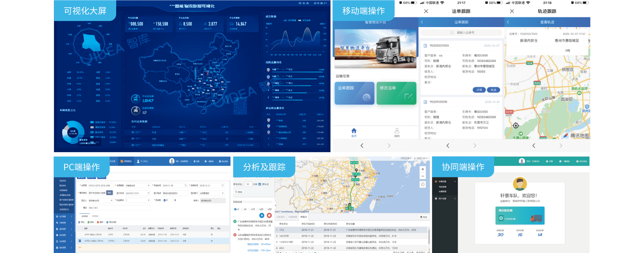Check the unchecked 长平矿 route row checkbox
Image resolution: width=644 pixels, height=253 pixels.
coord(80,235)
